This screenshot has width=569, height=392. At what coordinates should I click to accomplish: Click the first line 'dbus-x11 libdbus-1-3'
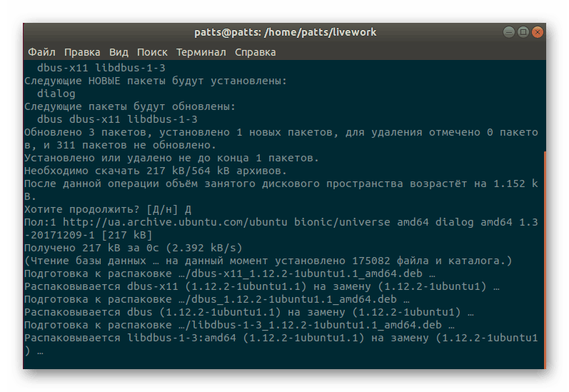point(101,68)
